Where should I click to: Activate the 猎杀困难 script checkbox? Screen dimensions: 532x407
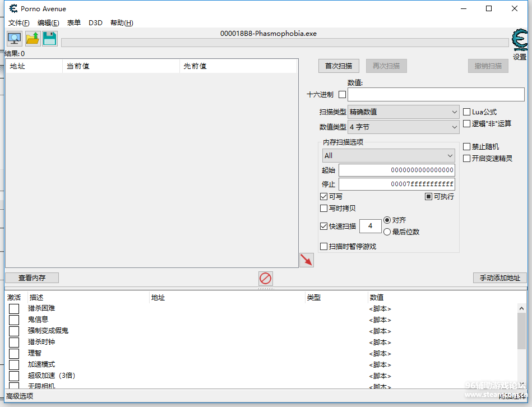(x=14, y=308)
